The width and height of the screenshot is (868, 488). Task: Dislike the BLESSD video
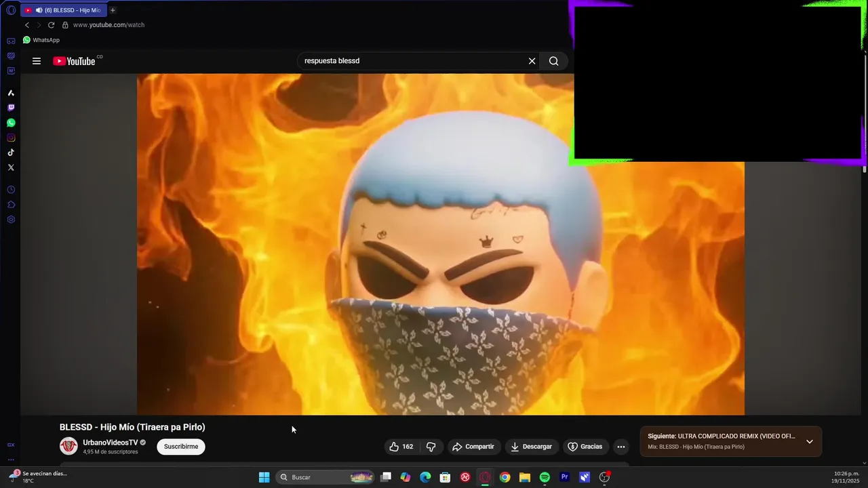(x=431, y=447)
